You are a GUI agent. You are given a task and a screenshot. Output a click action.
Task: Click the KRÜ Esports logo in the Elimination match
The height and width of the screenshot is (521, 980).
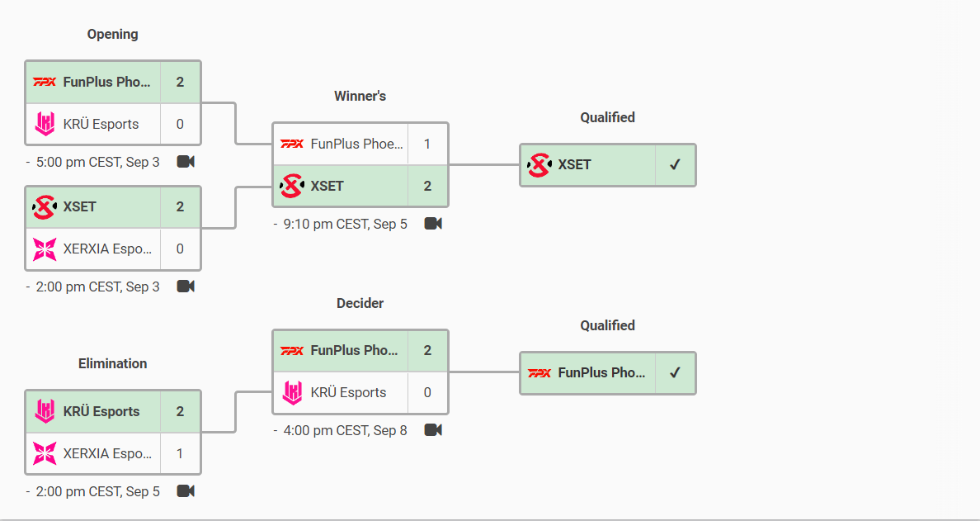[45, 411]
